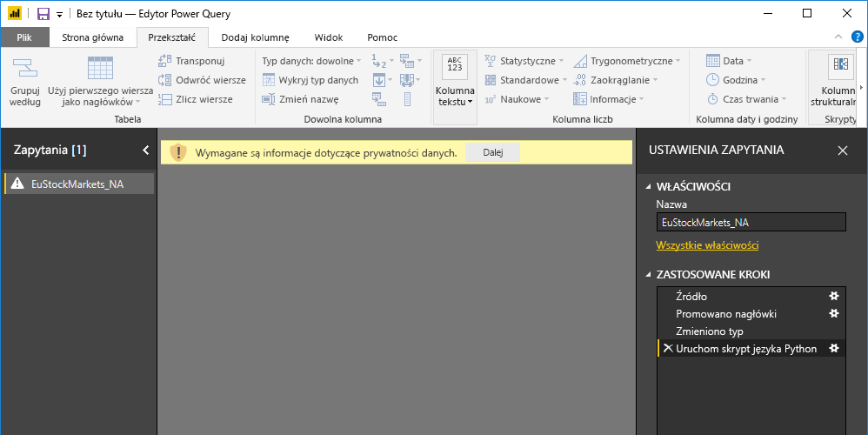This screenshot has width=868, height=435.
Task: Switch to the Strona główna tab
Action: tap(92, 37)
